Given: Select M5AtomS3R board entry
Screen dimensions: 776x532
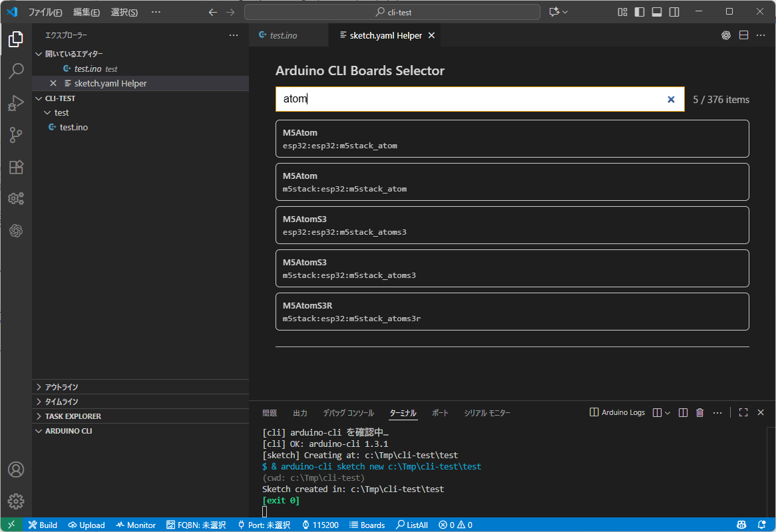Looking at the screenshot, I should pyautogui.click(x=512, y=312).
